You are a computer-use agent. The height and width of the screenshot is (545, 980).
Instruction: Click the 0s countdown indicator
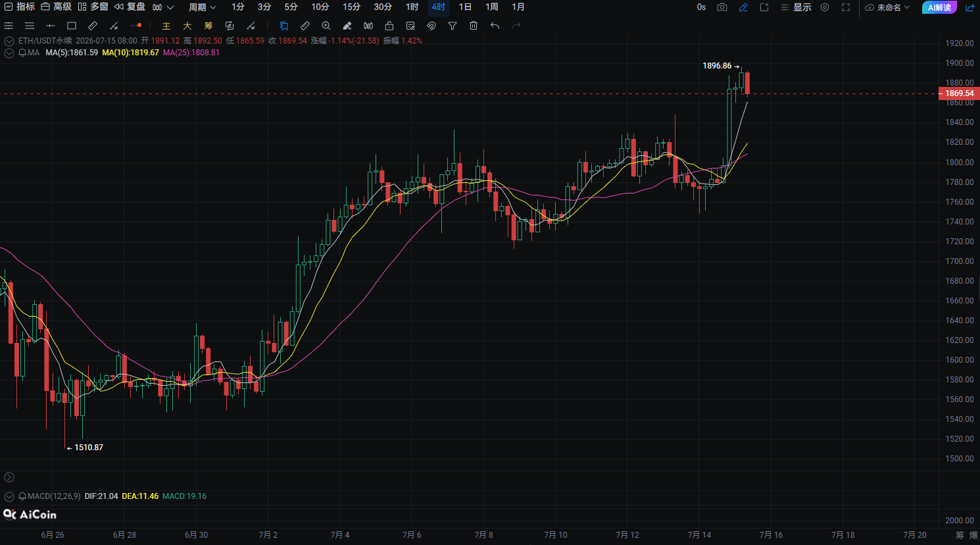pos(701,7)
